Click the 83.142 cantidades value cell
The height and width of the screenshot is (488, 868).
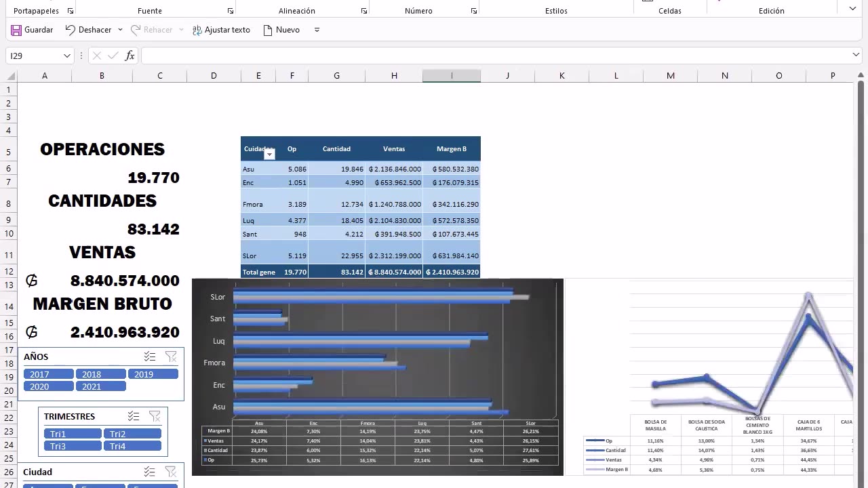(153, 229)
